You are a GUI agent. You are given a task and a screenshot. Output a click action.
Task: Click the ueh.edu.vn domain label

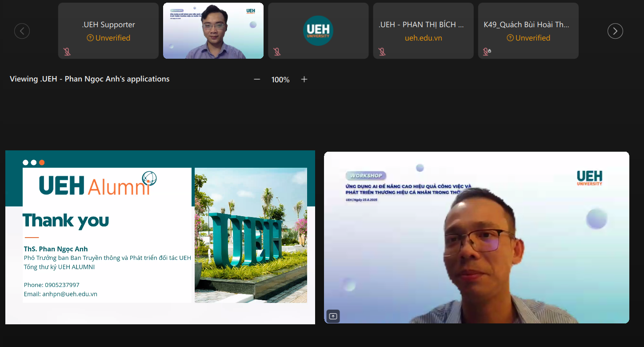point(423,38)
